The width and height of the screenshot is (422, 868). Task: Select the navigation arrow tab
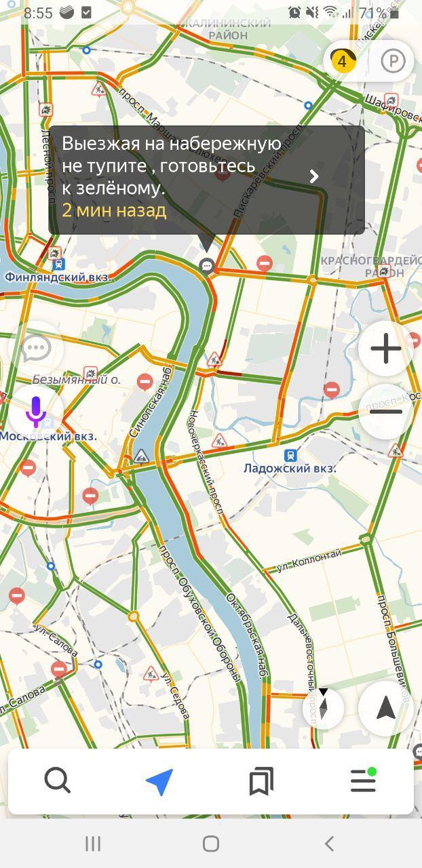click(159, 782)
